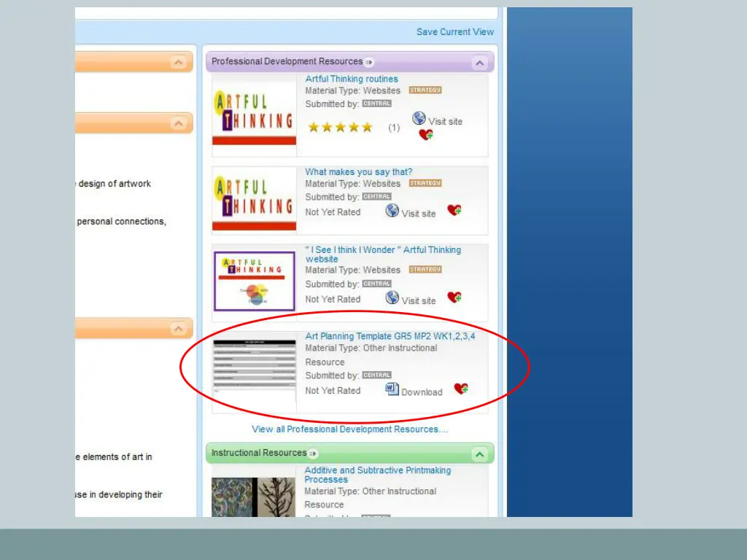Click Art Planning Template document thumbnail
Image resolution: width=747 pixels, height=560 pixels.
click(255, 371)
